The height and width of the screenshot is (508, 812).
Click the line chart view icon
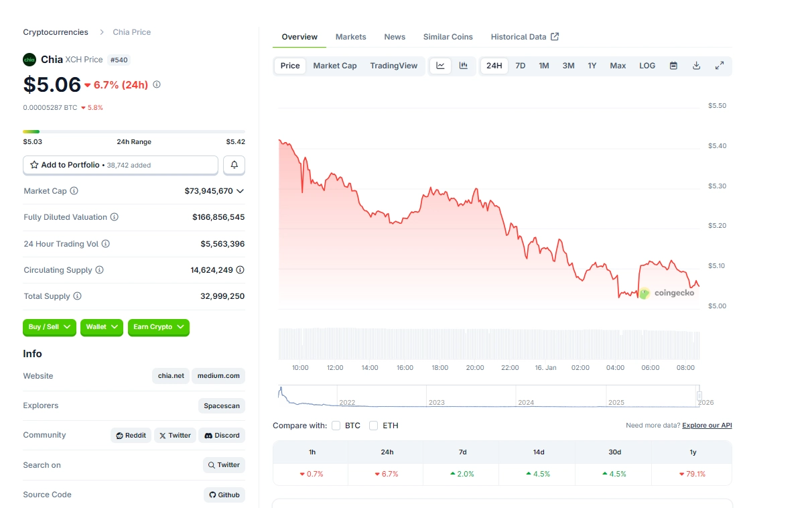point(440,66)
